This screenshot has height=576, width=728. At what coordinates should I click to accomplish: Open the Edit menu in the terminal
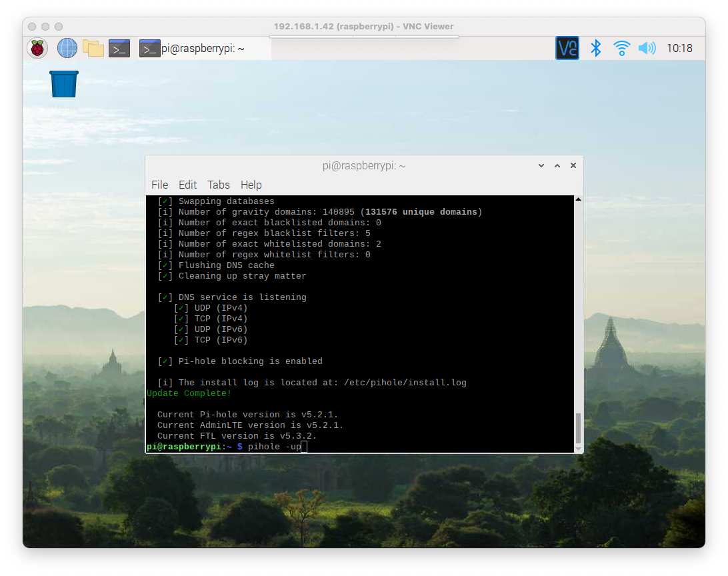point(187,185)
